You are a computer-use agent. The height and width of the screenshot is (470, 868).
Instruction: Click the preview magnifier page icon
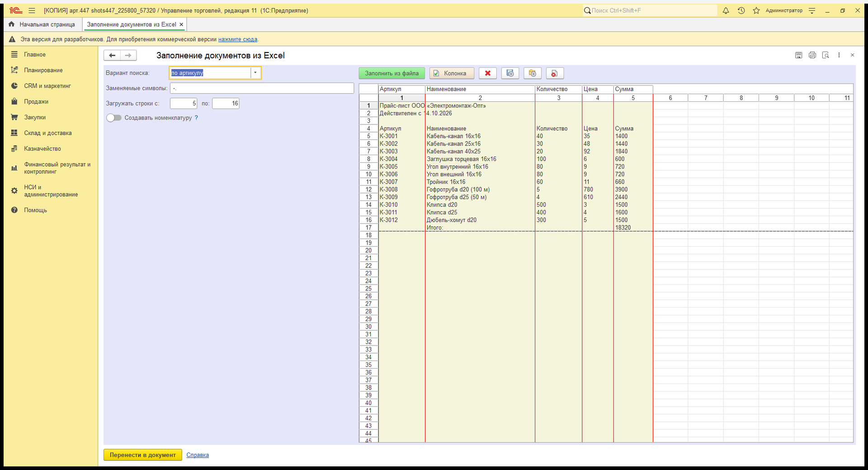tap(826, 55)
